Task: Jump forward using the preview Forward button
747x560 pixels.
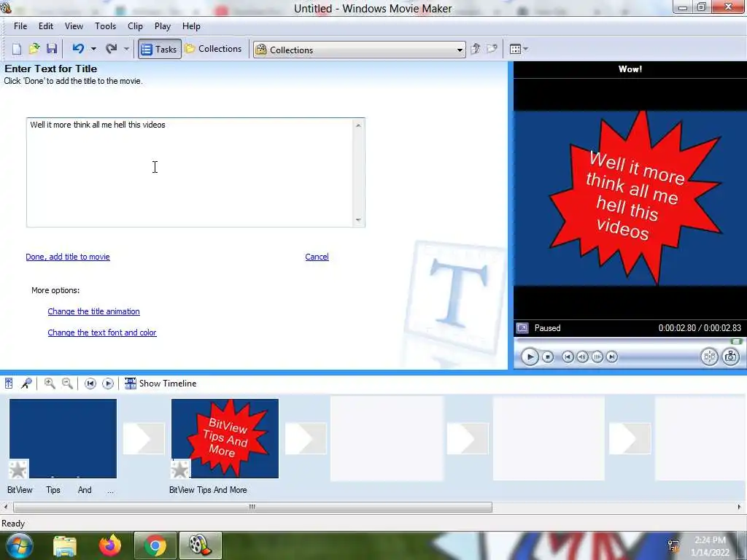Action: pyautogui.click(x=612, y=357)
